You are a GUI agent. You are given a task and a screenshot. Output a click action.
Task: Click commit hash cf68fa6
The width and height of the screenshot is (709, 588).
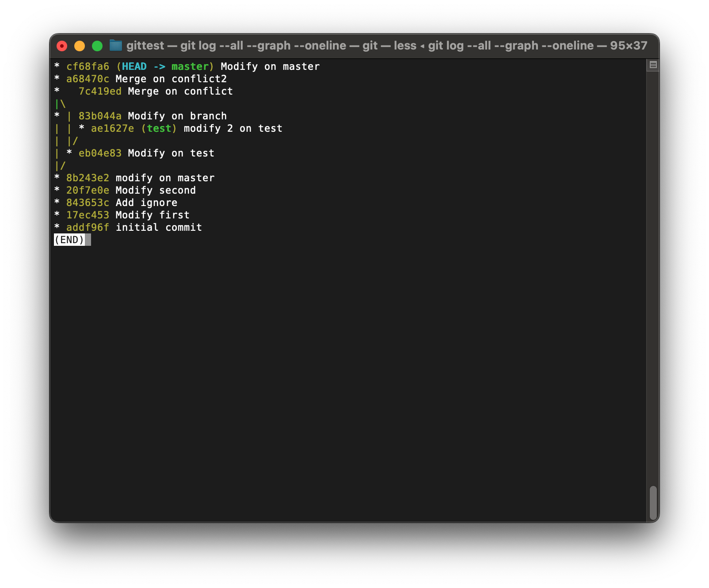pos(88,67)
